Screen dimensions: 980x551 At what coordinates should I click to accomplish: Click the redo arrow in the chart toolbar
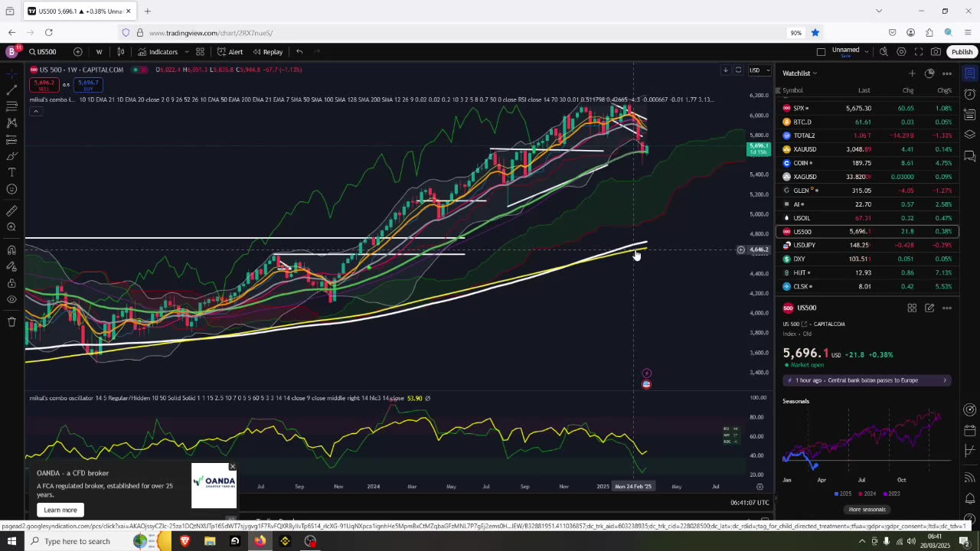tap(317, 52)
